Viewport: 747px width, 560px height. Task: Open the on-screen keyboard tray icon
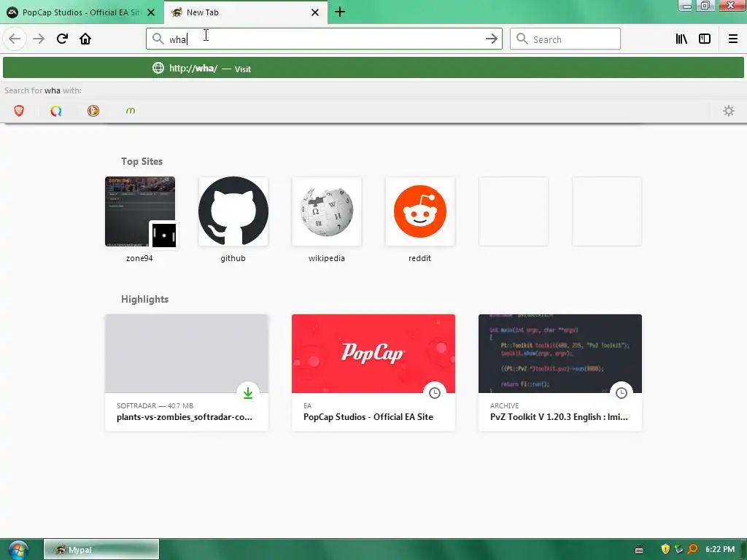[x=639, y=550]
